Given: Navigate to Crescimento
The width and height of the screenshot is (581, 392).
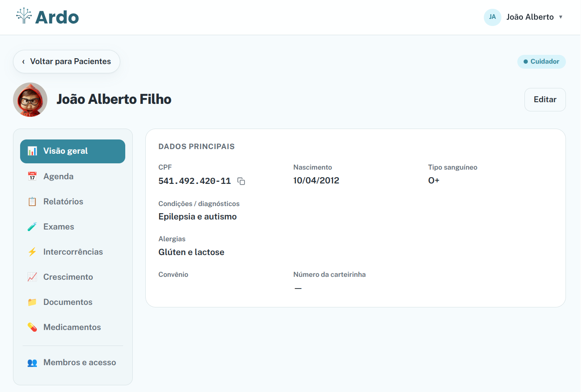Looking at the screenshot, I should [x=72, y=277].
